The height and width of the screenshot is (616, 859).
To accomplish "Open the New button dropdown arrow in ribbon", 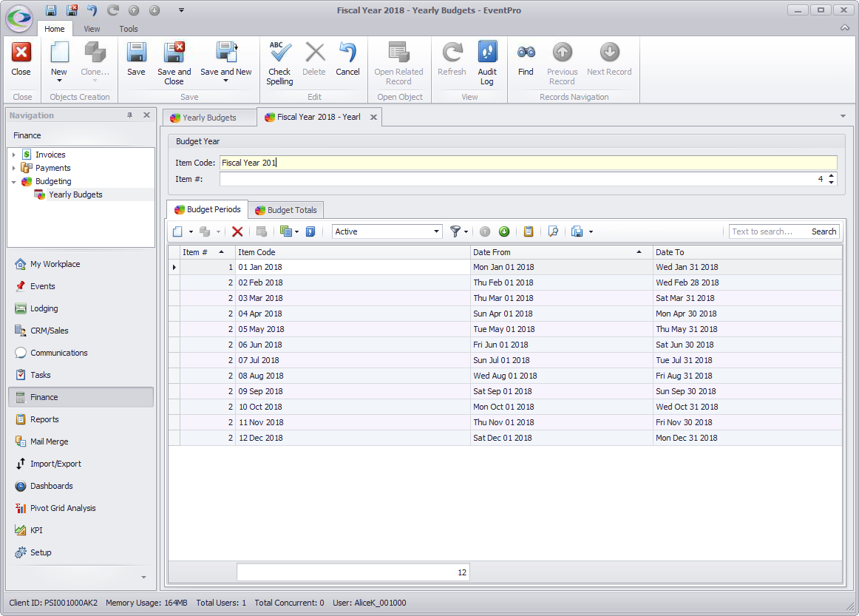I will coord(59,81).
